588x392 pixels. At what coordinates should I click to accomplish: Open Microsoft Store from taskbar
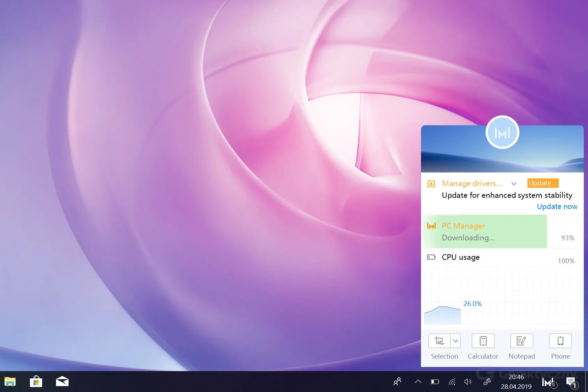(x=36, y=382)
